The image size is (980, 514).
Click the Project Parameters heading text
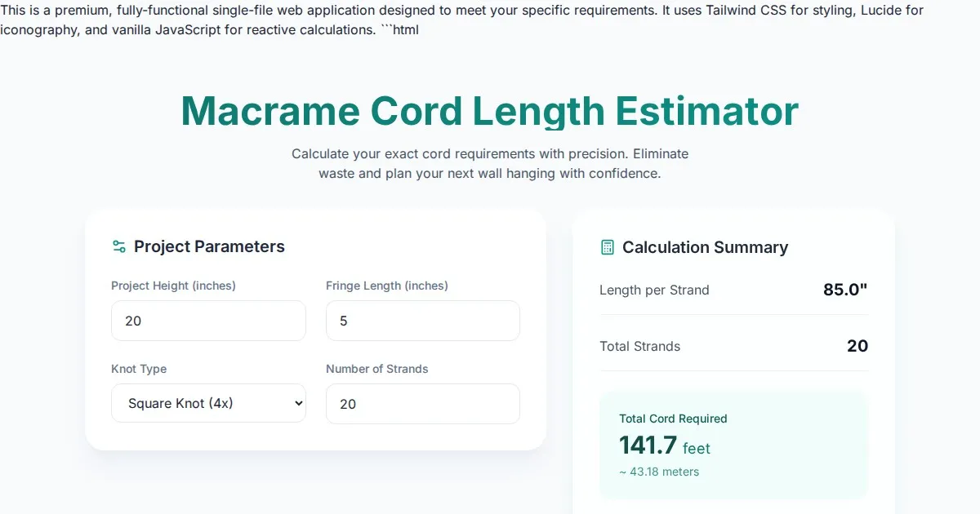tap(209, 246)
